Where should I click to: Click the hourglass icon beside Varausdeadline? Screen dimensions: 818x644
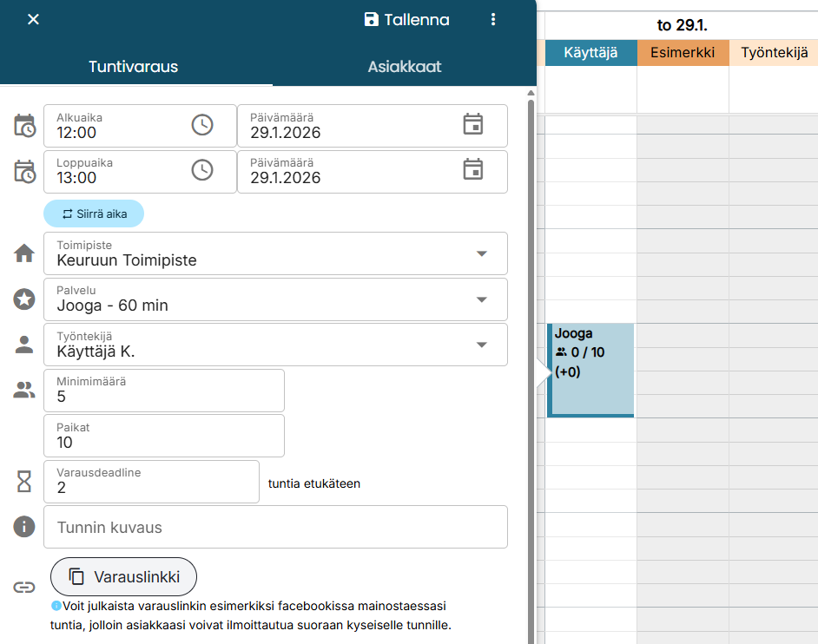24,482
